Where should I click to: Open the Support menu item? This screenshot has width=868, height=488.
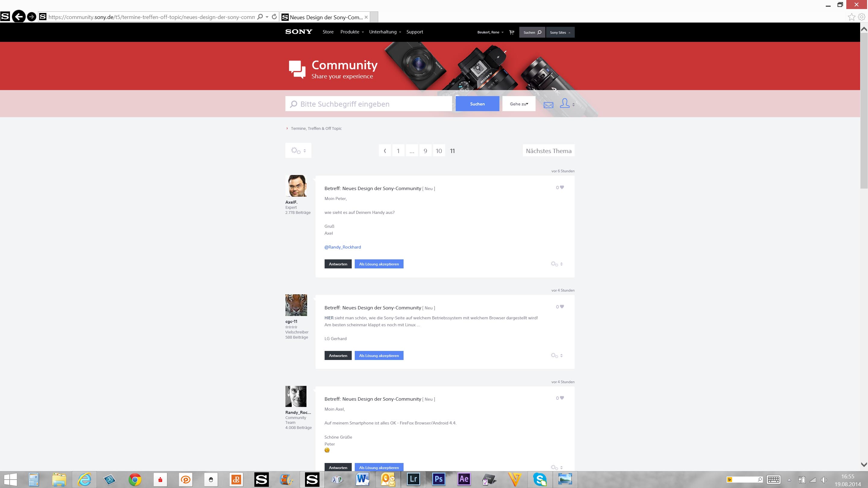point(414,32)
